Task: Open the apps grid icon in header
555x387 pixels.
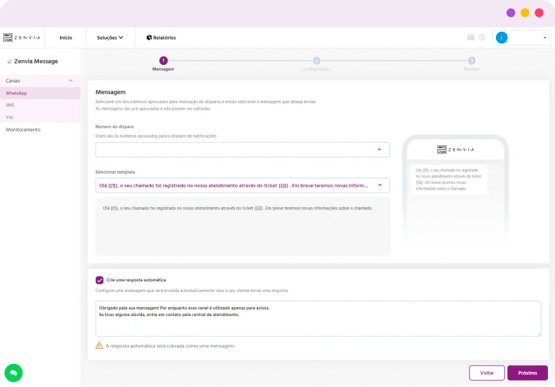Action: click(x=470, y=38)
